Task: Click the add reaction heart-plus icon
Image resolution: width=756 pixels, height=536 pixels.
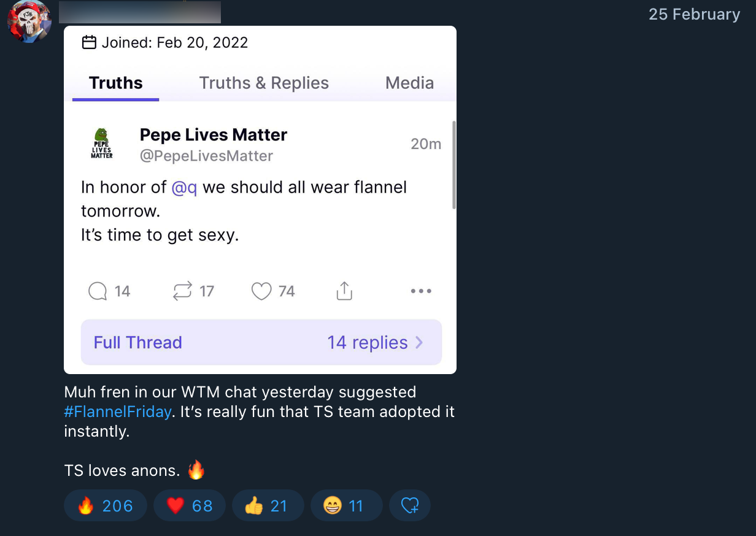Action: point(409,506)
